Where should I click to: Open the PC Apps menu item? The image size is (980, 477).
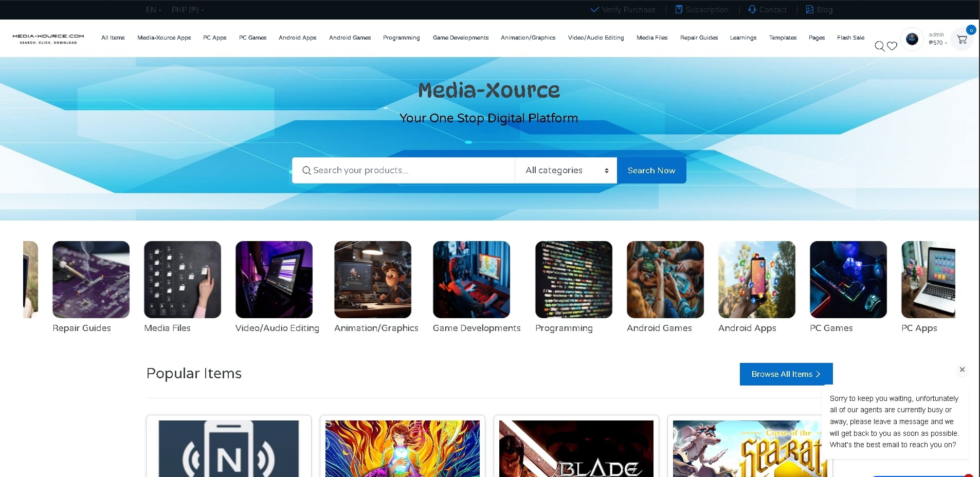(214, 38)
